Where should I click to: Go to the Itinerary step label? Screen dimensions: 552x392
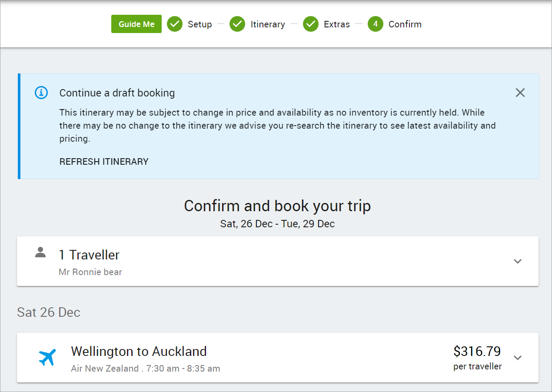(268, 24)
